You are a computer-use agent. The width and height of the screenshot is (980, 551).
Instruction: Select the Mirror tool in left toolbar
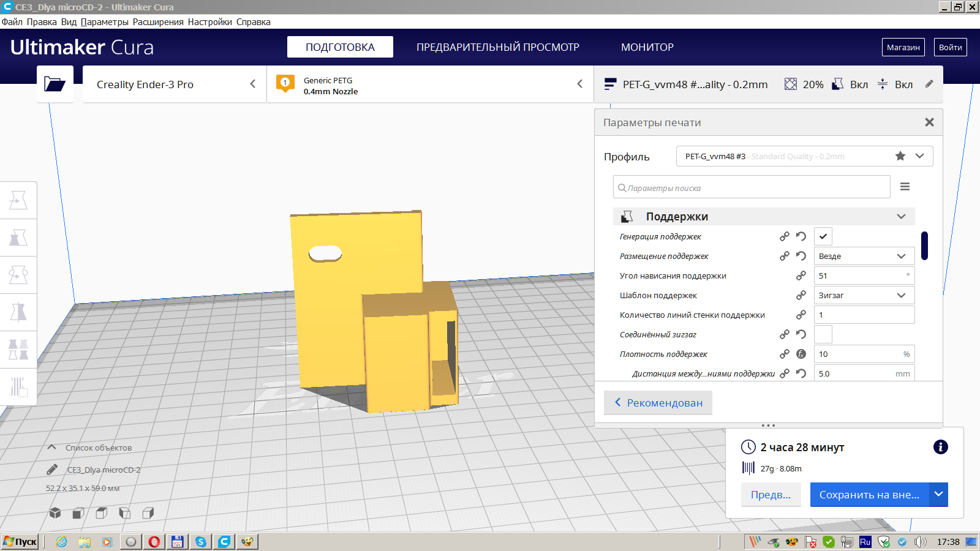click(18, 312)
